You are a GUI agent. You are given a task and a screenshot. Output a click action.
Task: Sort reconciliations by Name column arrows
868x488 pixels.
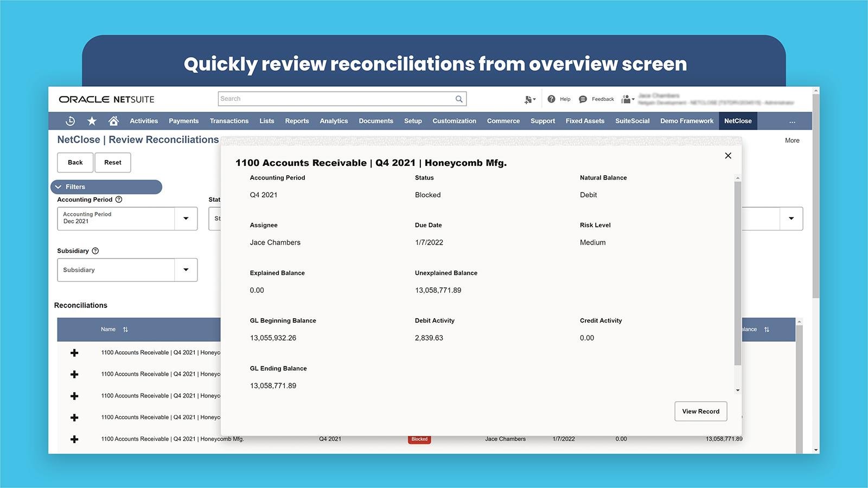pos(125,330)
